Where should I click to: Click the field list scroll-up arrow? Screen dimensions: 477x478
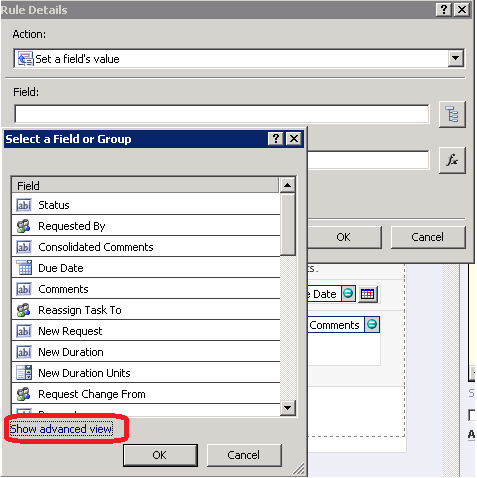287,185
